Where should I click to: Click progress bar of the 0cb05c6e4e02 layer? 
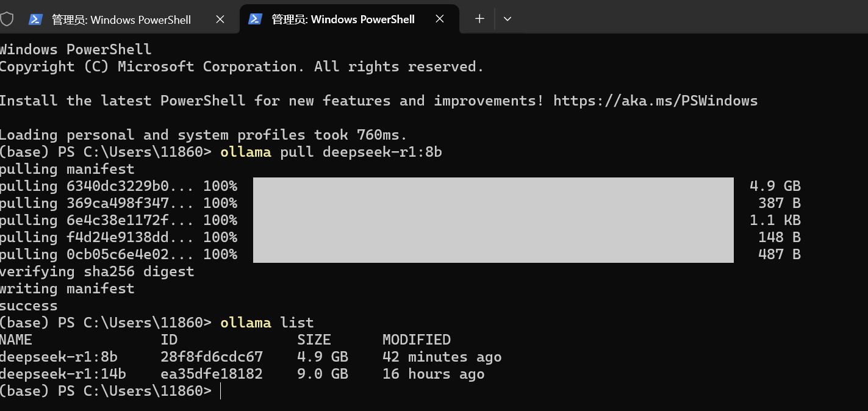click(x=493, y=254)
